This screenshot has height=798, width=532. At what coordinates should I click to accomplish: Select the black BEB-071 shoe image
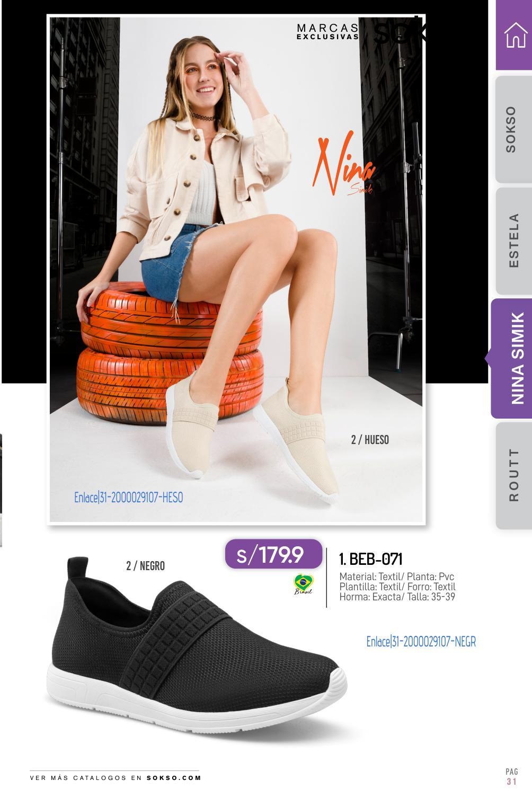(197, 645)
